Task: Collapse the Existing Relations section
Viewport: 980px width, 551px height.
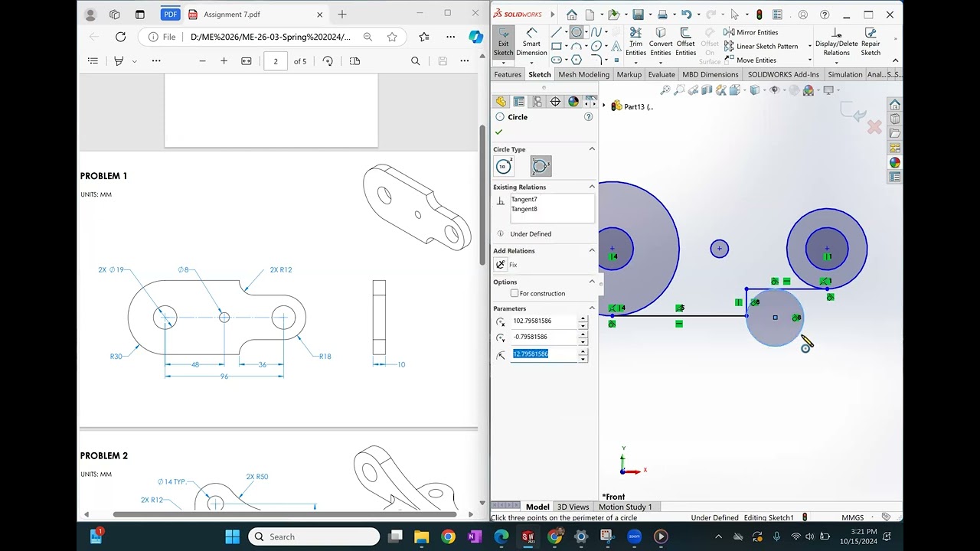Action: pos(592,187)
